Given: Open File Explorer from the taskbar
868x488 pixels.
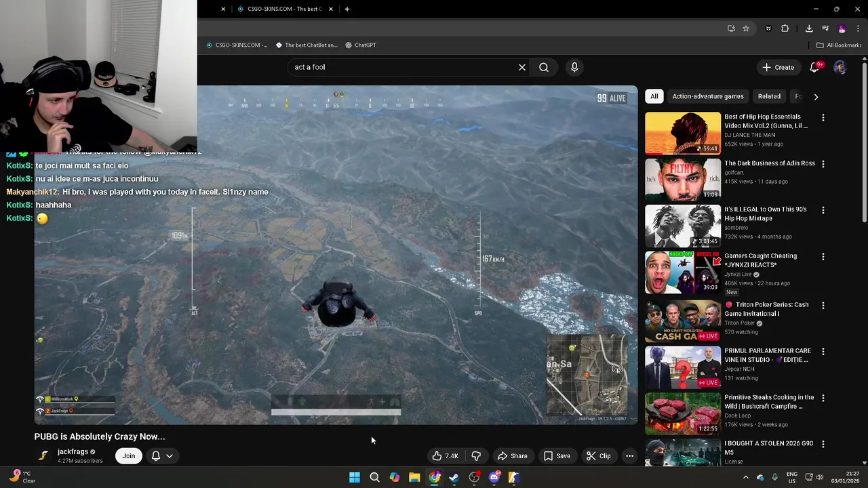Looking at the screenshot, I should [414, 478].
